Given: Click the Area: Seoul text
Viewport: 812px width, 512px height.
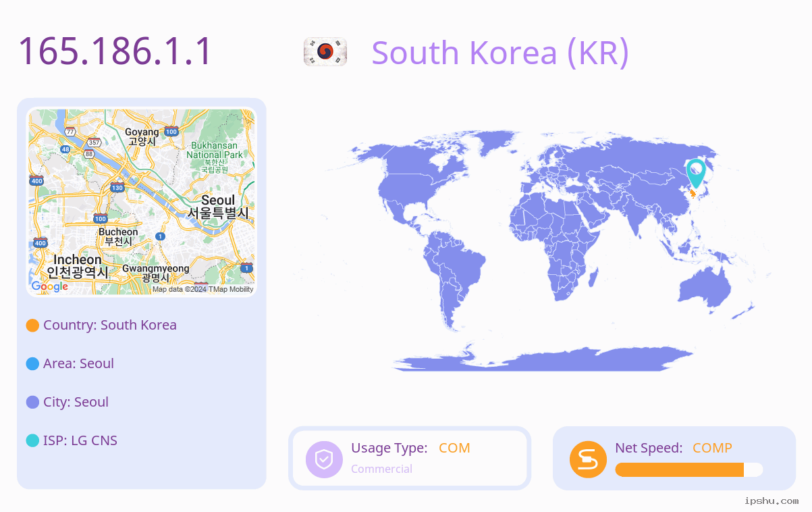Looking at the screenshot, I should pyautogui.click(x=78, y=363).
